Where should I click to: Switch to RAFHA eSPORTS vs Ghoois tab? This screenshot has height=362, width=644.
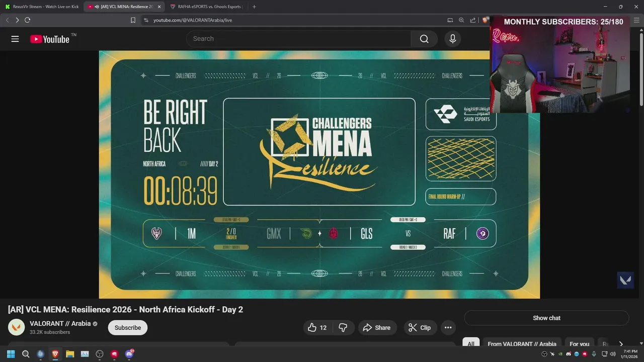[206, 7]
